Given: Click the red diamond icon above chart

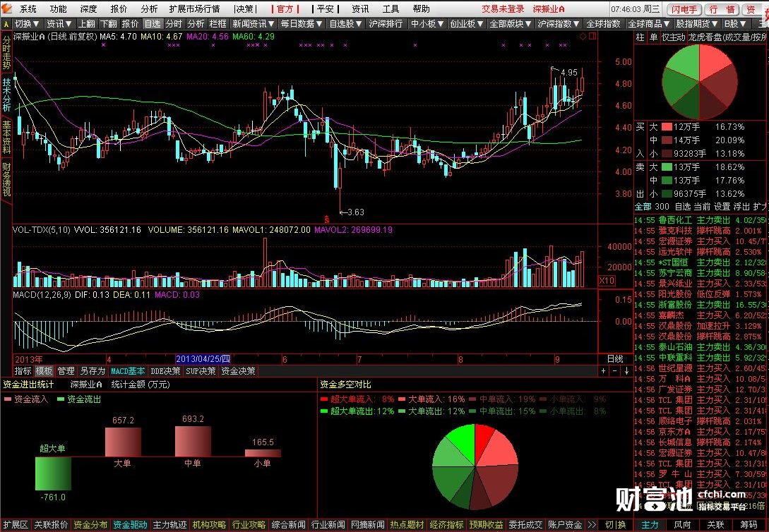Looking at the screenshot, I should 583,36.
